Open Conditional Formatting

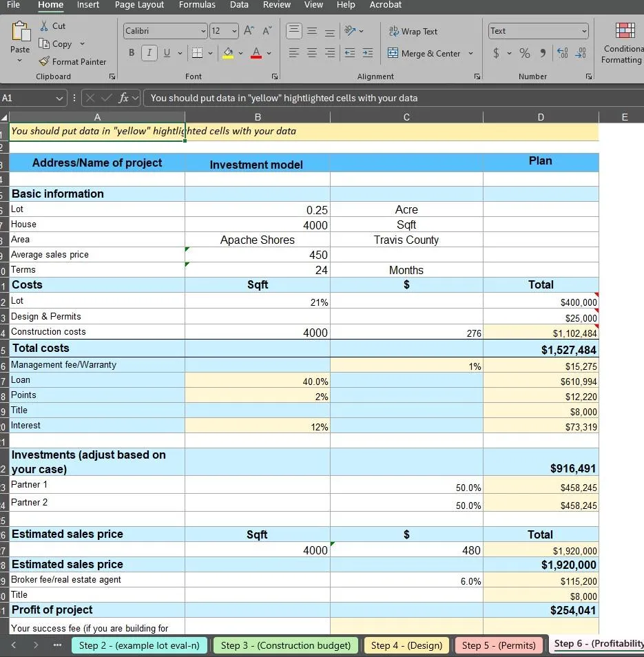(x=623, y=43)
